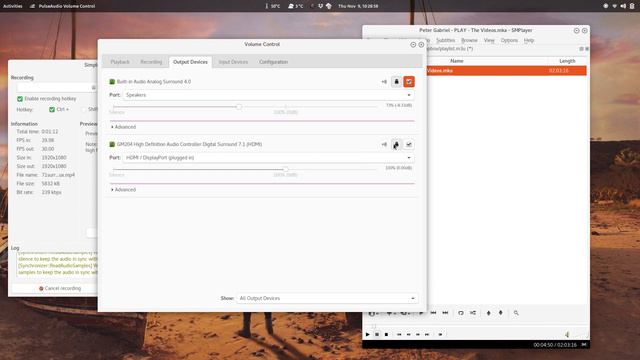
Task: Toggle repeat in SMPlayer playlist toolbar
Action: (461, 313)
